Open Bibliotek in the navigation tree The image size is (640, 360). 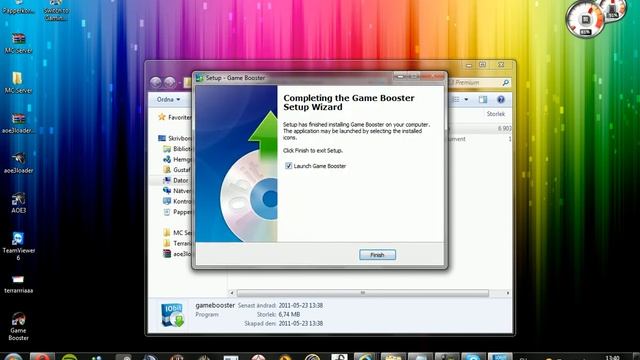(177, 149)
